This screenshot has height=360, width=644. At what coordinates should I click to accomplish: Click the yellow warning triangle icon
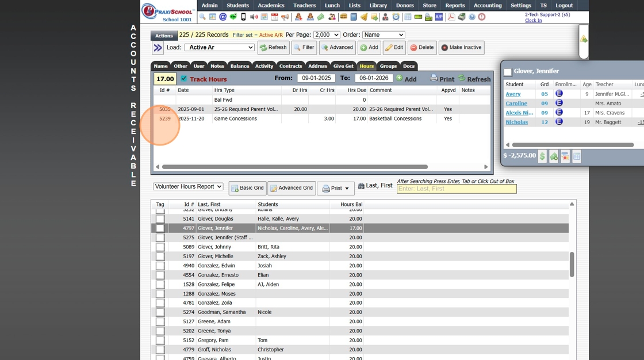pyautogui.click(x=584, y=39)
